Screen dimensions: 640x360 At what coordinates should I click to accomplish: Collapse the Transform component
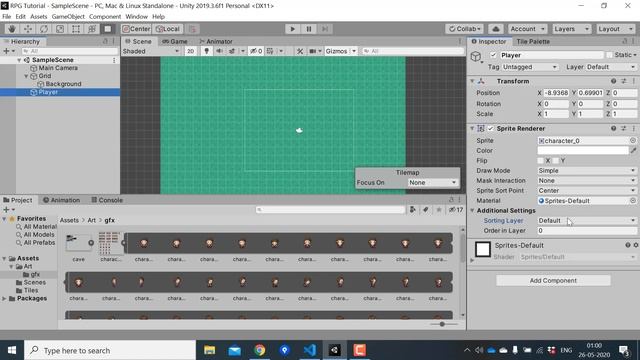472,81
